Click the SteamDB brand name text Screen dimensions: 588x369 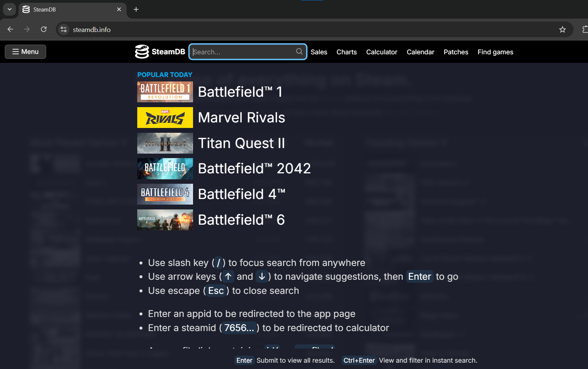tap(168, 52)
